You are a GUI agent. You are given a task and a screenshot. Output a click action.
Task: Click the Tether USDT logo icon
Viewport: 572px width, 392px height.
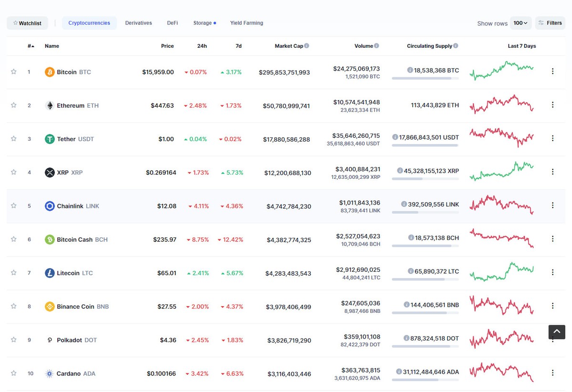[49, 139]
